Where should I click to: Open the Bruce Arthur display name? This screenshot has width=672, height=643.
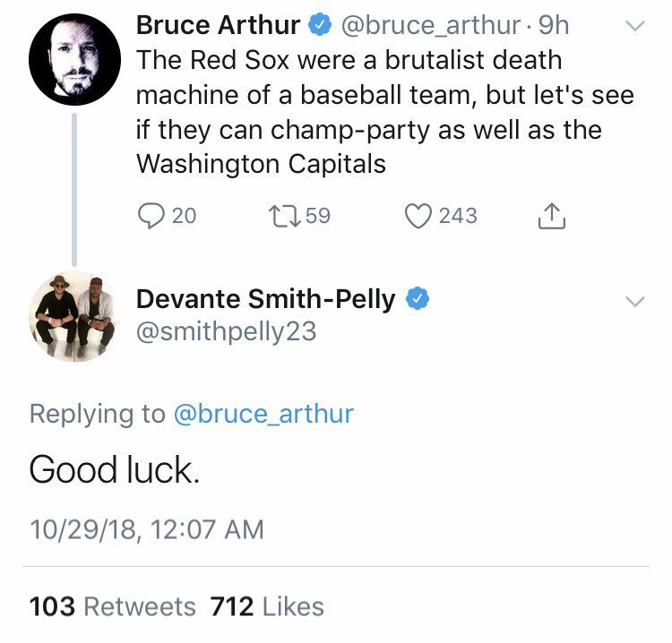(217, 27)
